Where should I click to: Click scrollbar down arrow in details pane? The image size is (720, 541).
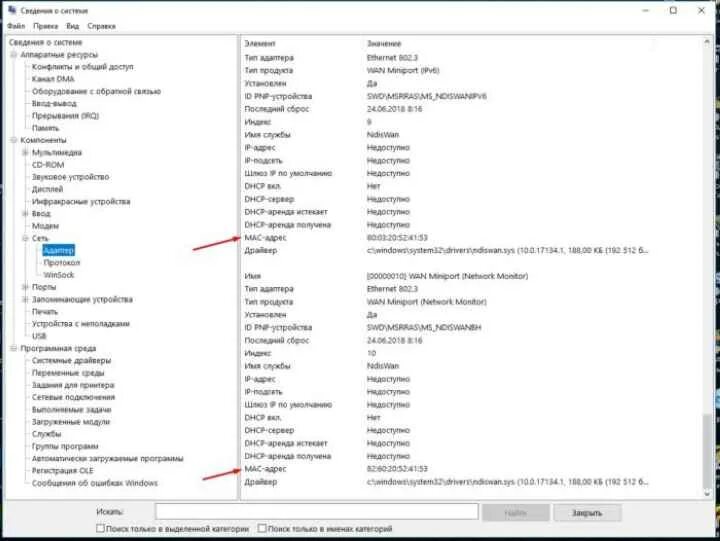[x=707, y=494]
